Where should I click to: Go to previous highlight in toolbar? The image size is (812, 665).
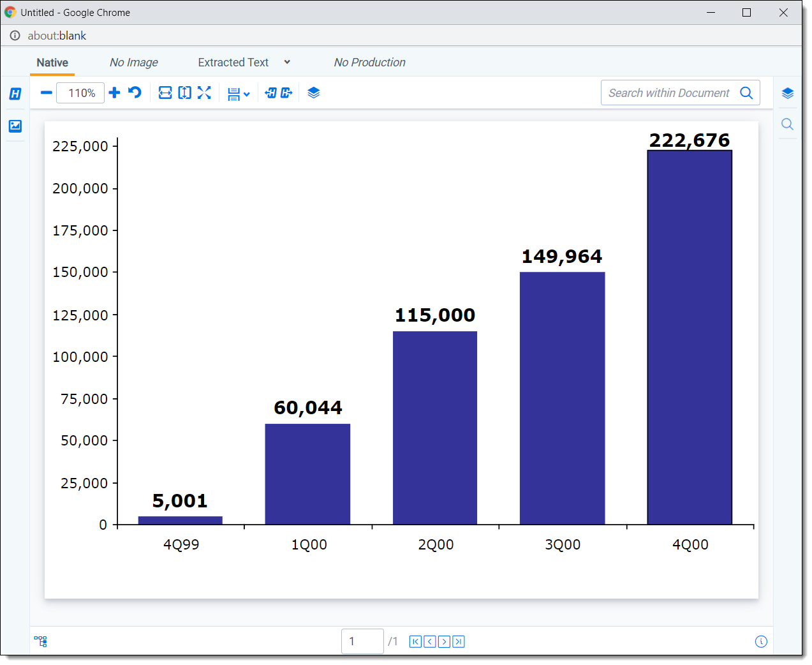(x=270, y=93)
